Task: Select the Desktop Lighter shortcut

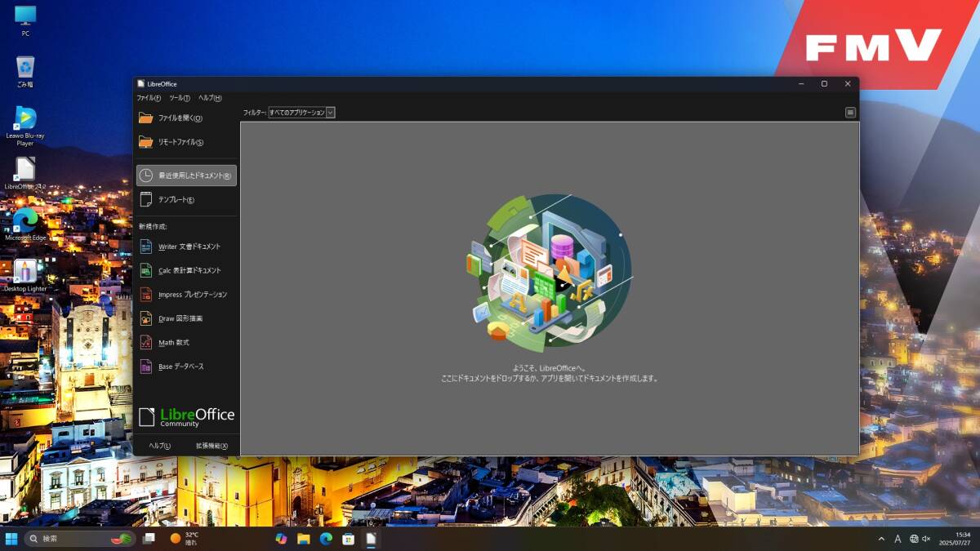Action: 25,276
